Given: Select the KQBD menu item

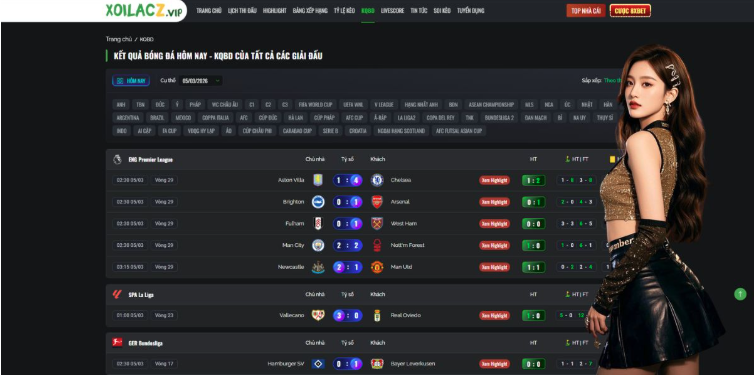Looking at the screenshot, I should pos(368,11).
